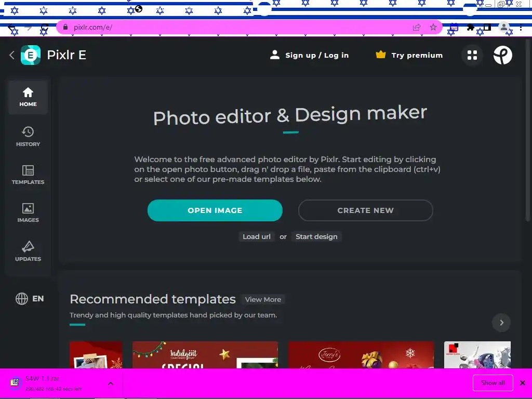Open the Updates section in sidebar
532x399 pixels.
click(x=28, y=251)
